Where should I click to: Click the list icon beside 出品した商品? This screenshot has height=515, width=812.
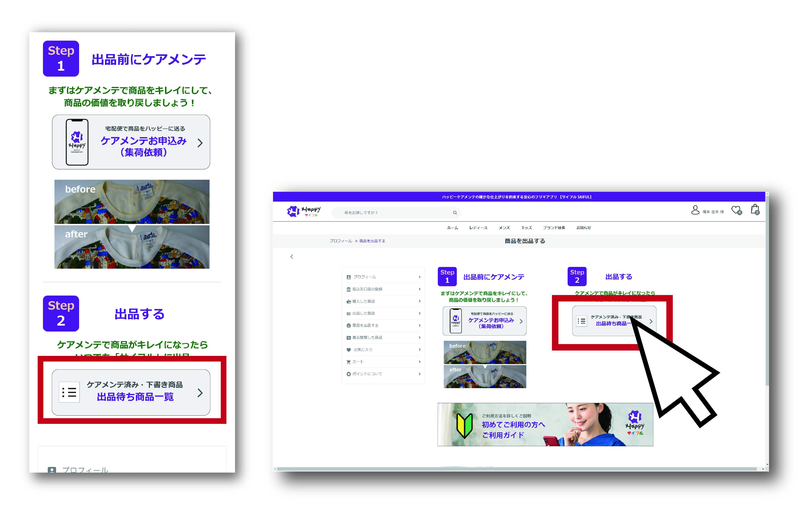(x=349, y=313)
